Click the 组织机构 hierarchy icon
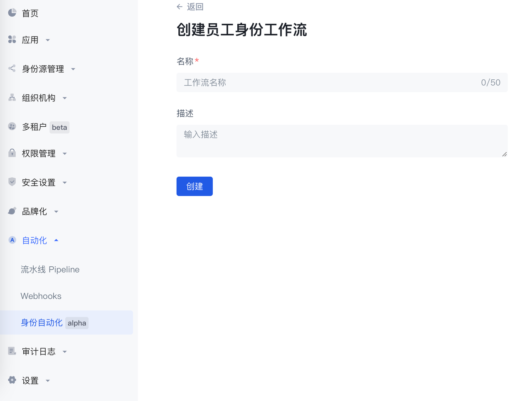 (x=12, y=98)
